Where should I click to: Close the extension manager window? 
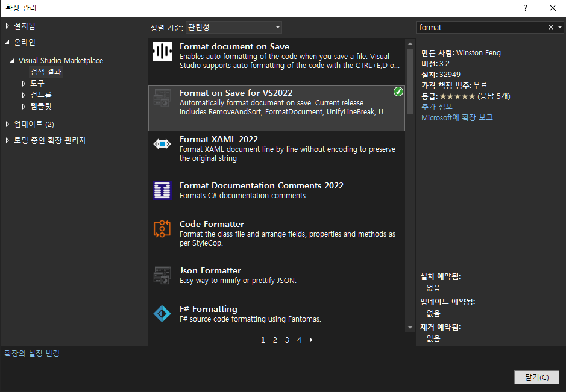[553, 8]
